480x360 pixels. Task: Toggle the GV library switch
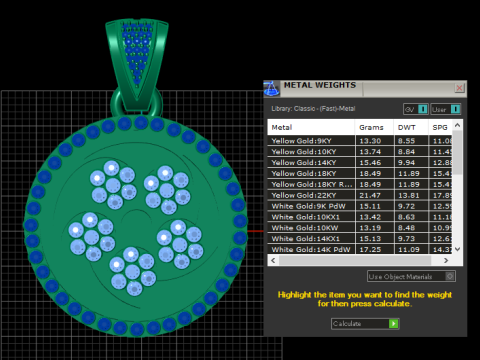(x=416, y=109)
